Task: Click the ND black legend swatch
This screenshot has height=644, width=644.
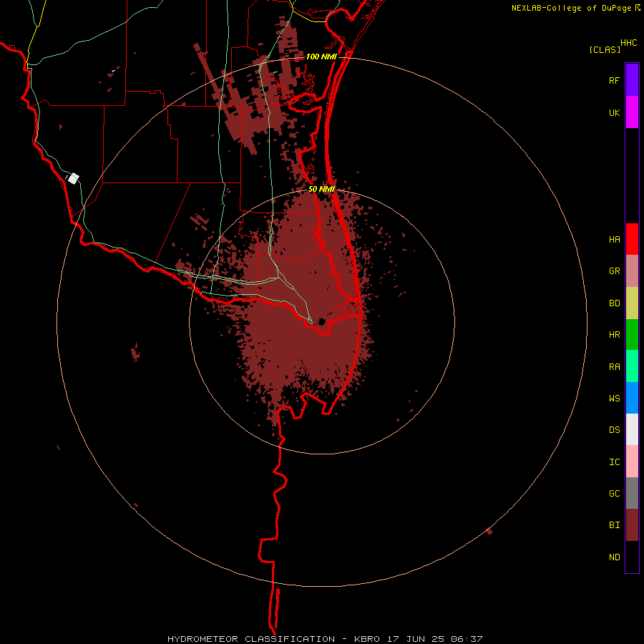Action: (x=632, y=557)
